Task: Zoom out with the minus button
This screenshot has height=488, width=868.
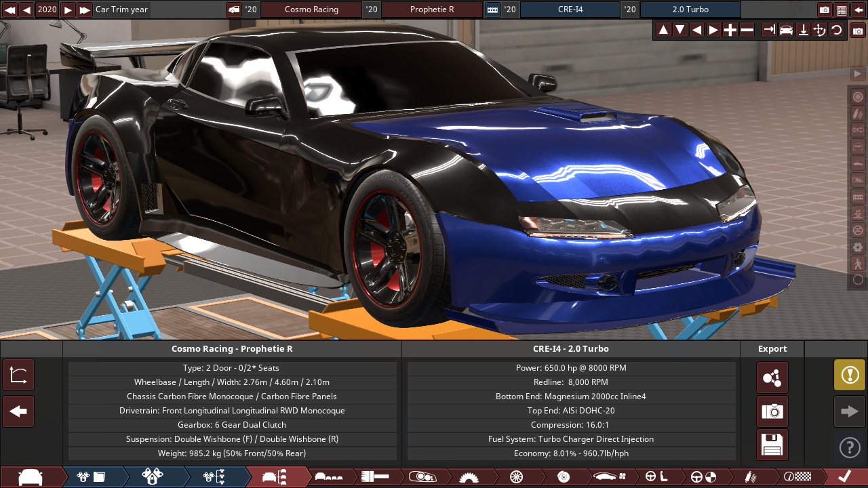Action: (x=747, y=30)
